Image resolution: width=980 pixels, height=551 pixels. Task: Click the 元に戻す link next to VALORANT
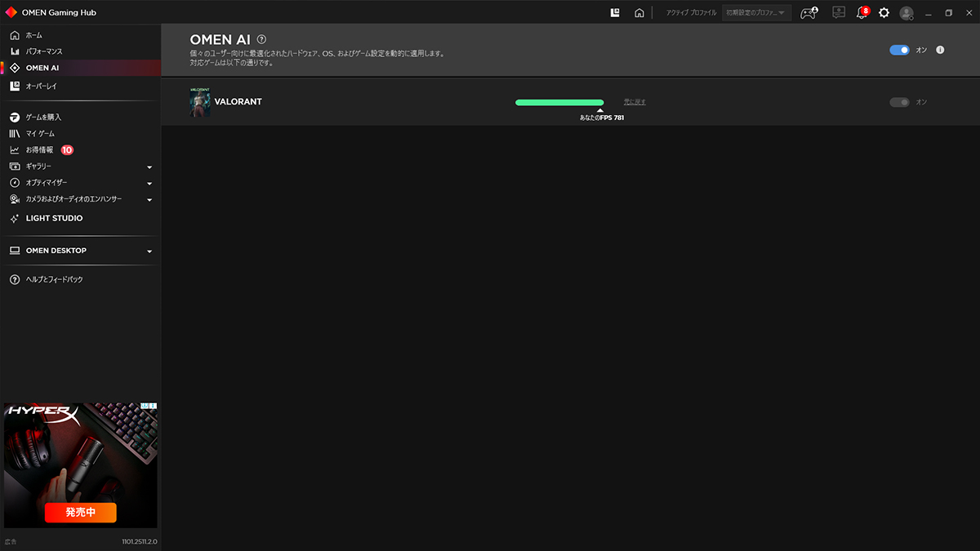pos(635,102)
